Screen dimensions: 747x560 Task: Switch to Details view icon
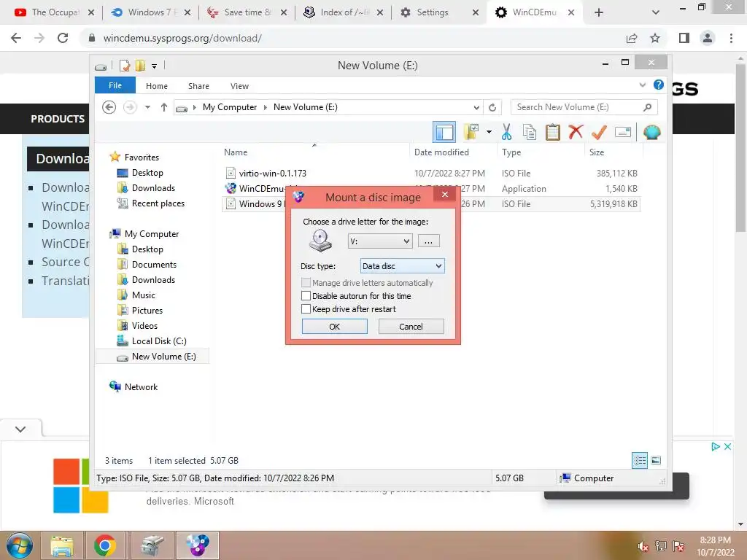[639, 460]
